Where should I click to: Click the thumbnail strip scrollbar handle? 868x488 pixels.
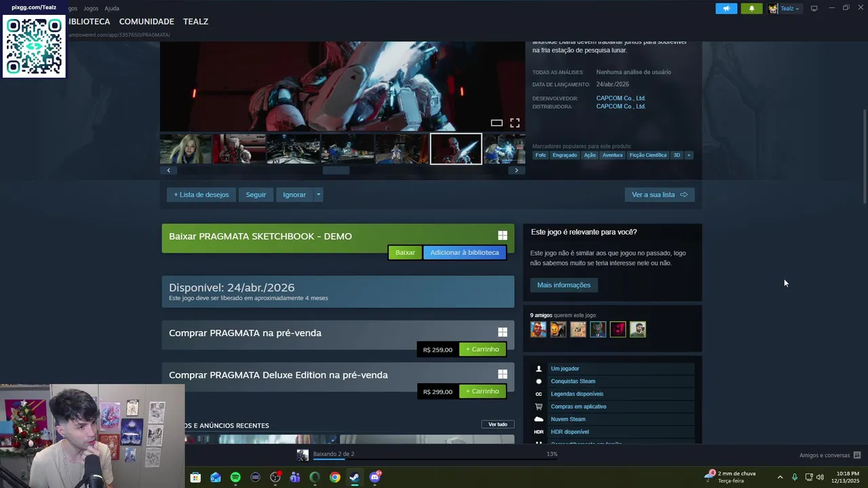click(336, 170)
